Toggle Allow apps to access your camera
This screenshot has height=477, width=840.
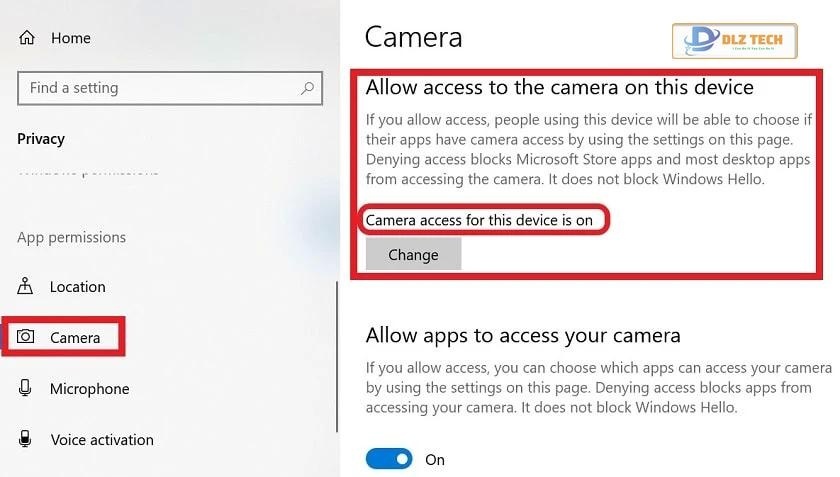pos(389,459)
